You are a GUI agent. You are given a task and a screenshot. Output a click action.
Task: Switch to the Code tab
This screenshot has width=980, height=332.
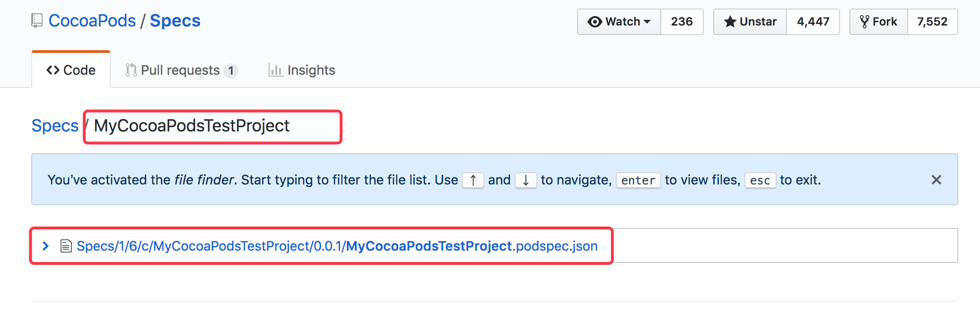tap(71, 70)
